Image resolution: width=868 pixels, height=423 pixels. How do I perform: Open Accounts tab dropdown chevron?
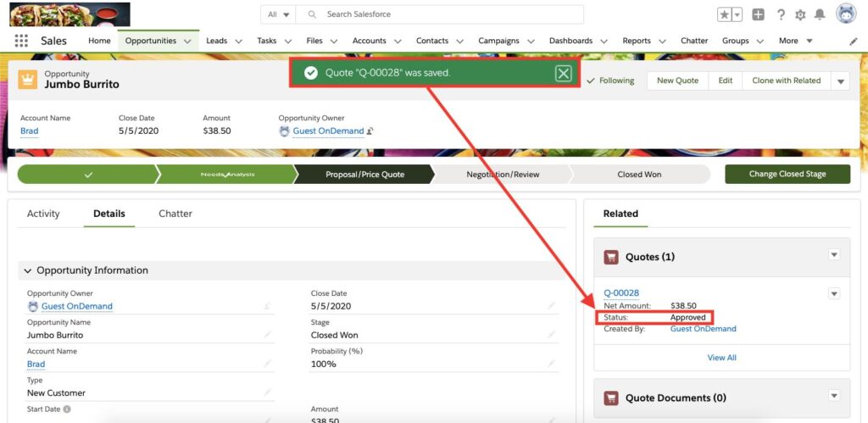397,41
